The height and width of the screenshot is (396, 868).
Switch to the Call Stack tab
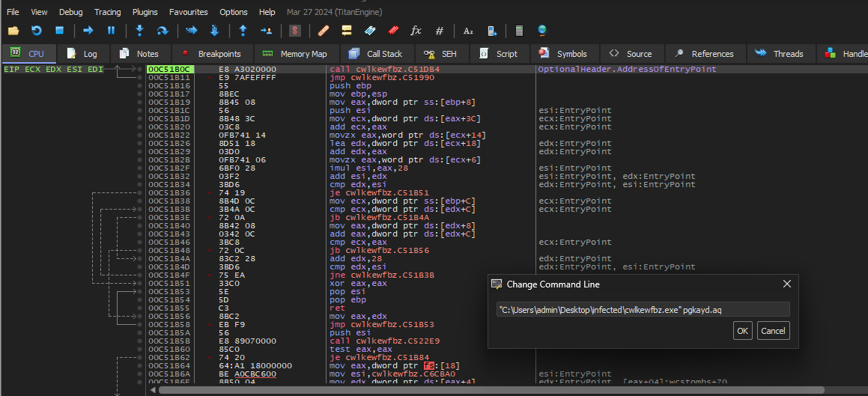pos(376,54)
